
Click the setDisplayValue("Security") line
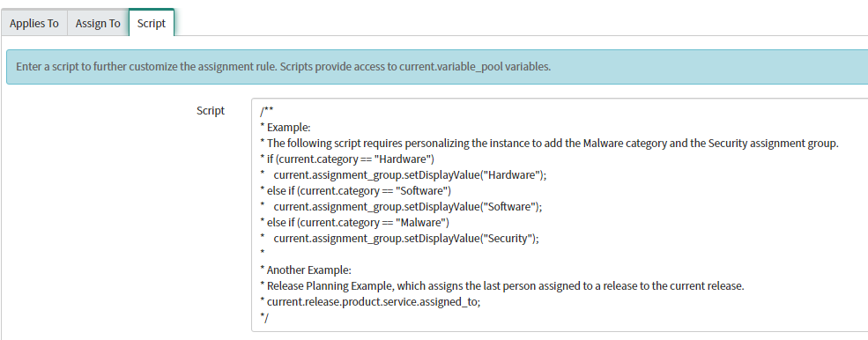click(399, 239)
